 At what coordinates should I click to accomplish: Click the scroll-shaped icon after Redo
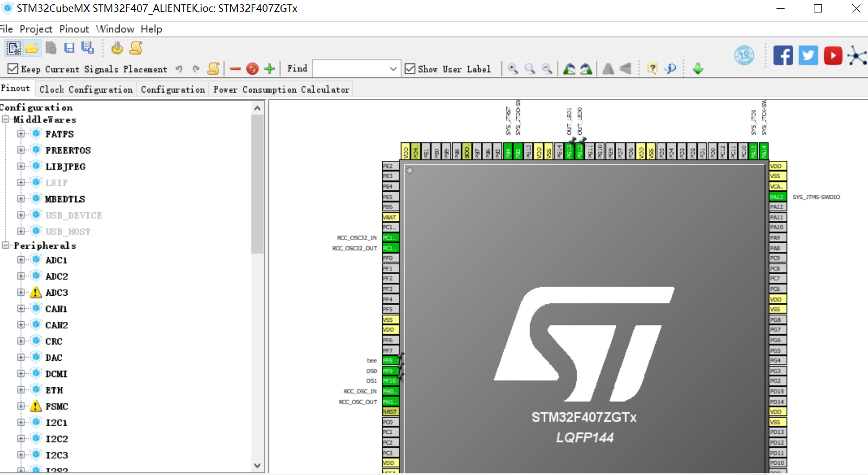click(214, 69)
